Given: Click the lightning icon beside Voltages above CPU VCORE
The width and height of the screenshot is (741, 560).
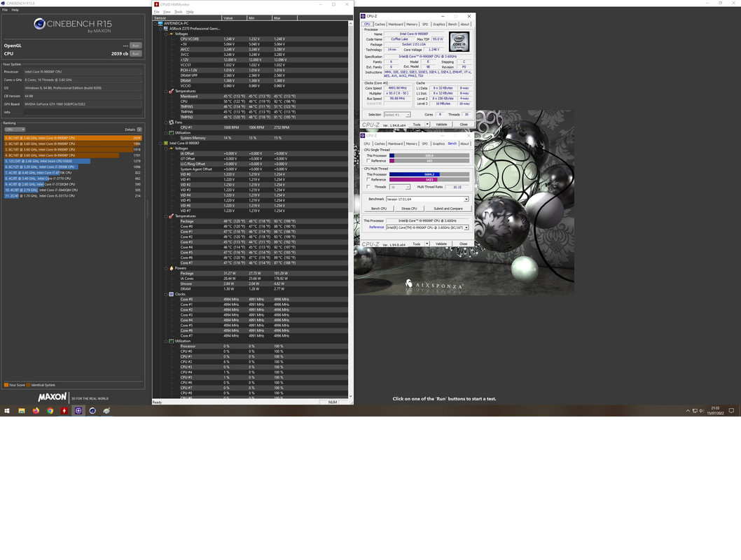Looking at the screenshot, I should [x=172, y=34].
